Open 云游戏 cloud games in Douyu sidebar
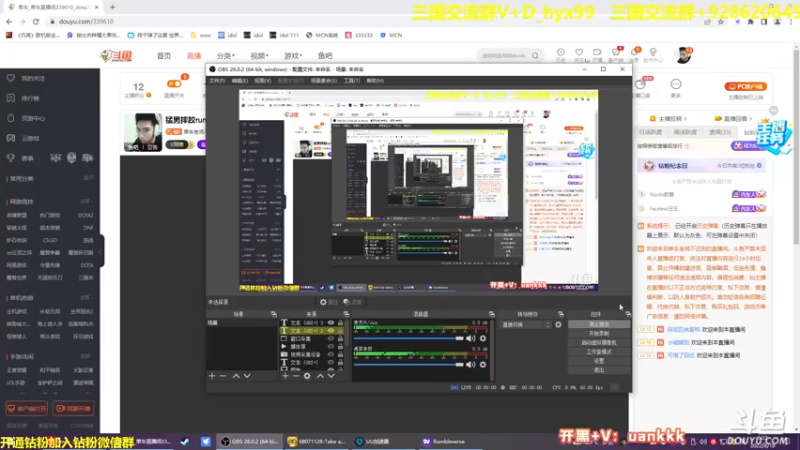 coord(30,138)
